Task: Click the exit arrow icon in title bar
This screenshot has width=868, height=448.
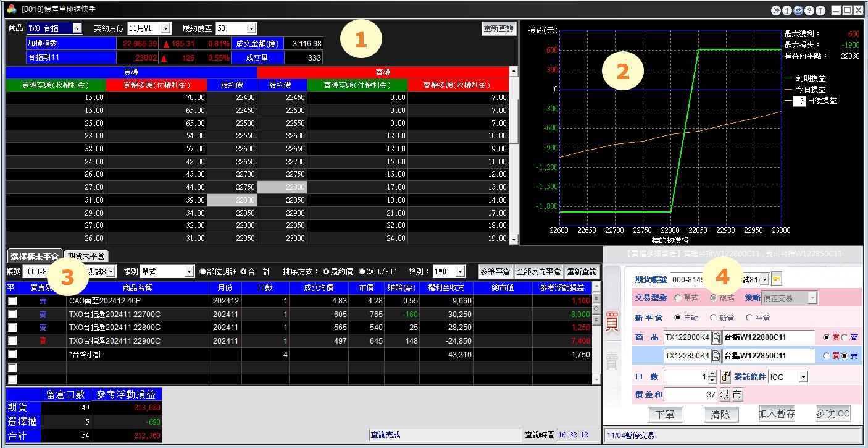Action: [776, 10]
